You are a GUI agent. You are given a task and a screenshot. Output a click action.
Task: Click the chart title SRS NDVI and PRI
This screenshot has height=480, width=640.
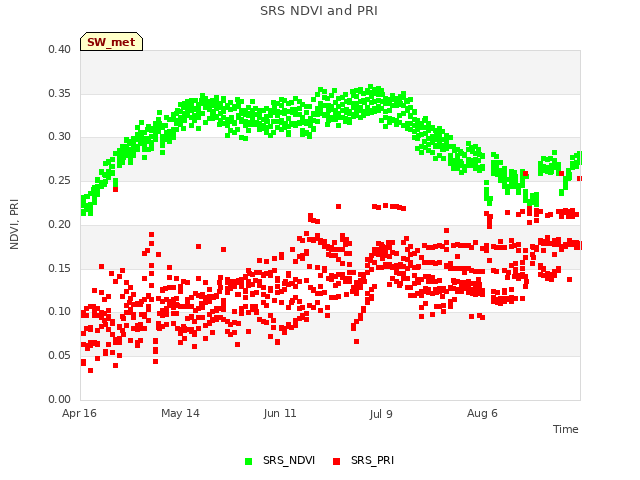319,11
